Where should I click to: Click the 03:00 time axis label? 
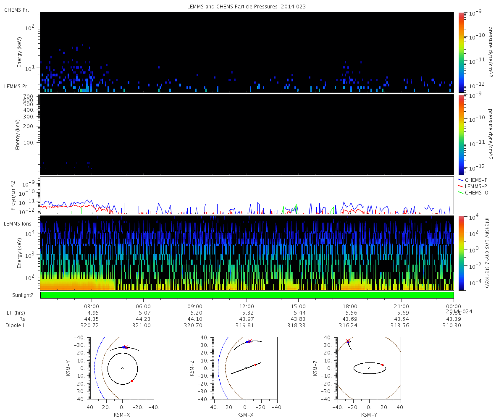(91, 307)
